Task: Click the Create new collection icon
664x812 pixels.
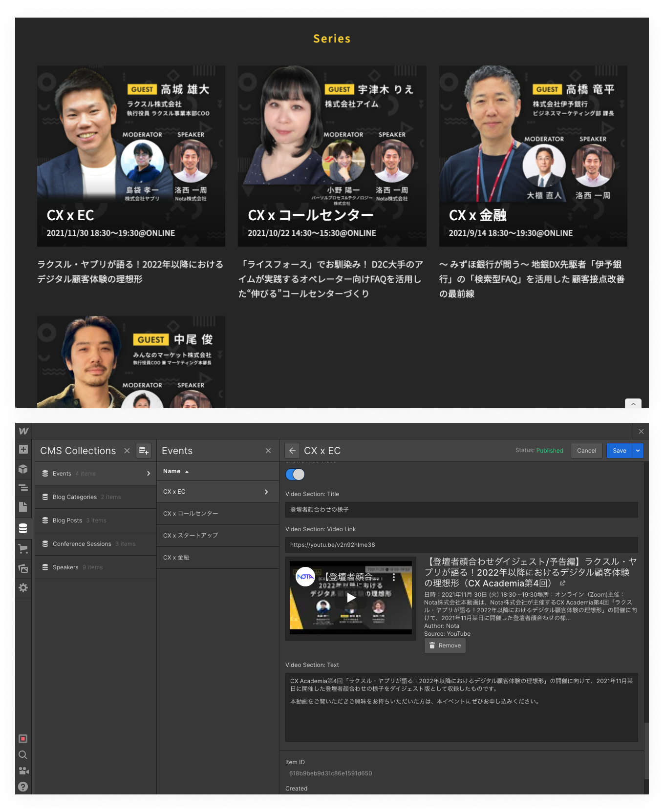Action: (x=144, y=451)
